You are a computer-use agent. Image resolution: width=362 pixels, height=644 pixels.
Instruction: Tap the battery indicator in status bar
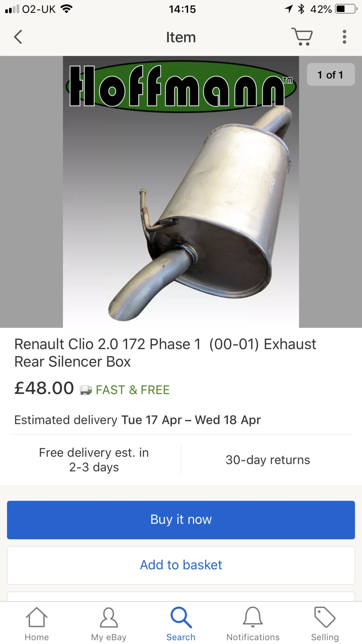(346, 9)
